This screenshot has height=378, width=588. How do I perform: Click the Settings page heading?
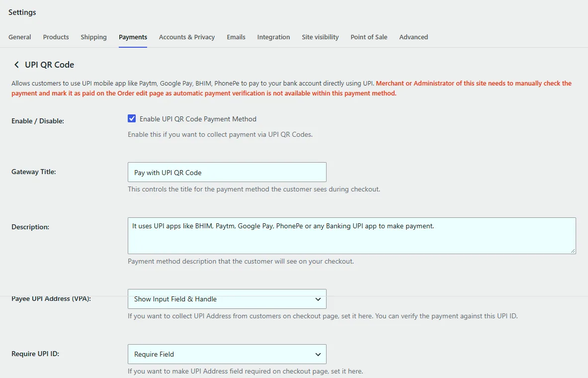click(22, 12)
